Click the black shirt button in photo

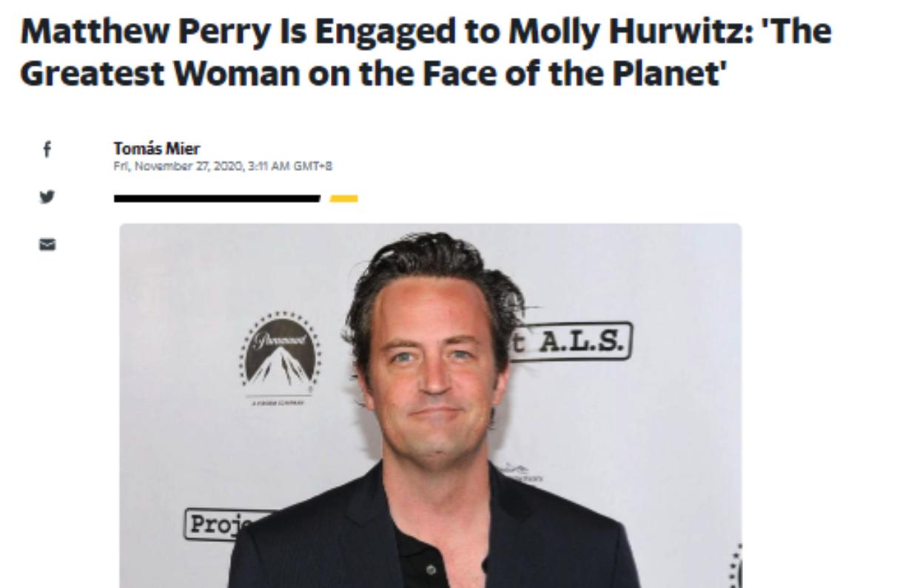coord(430,570)
